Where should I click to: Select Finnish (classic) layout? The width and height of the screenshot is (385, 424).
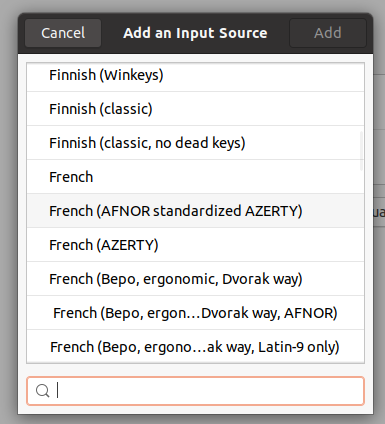click(x=195, y=109)
